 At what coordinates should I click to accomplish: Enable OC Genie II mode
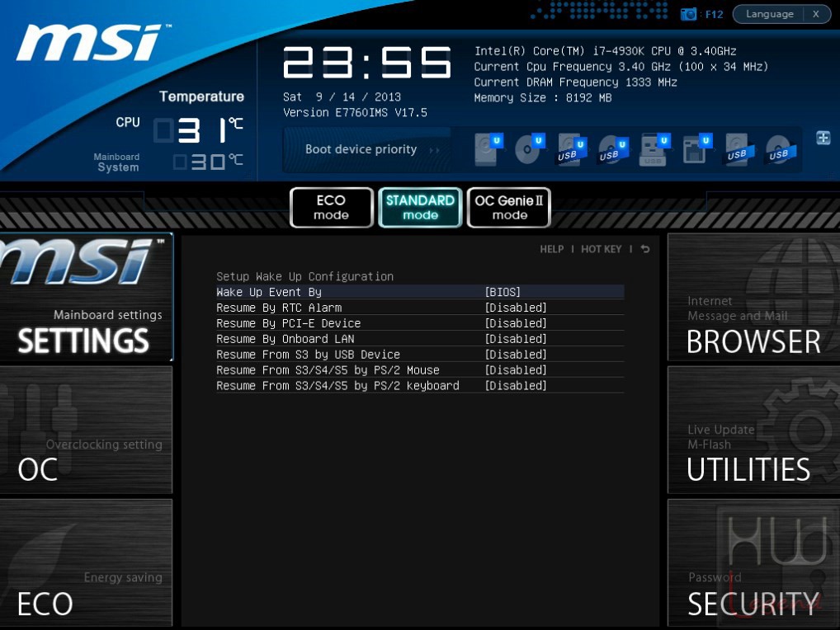509,207
